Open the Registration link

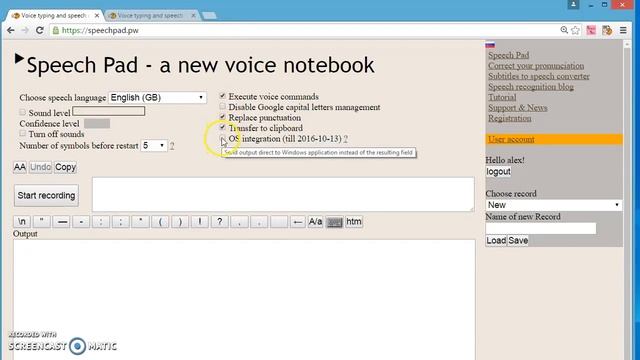[x=510, y=118]
